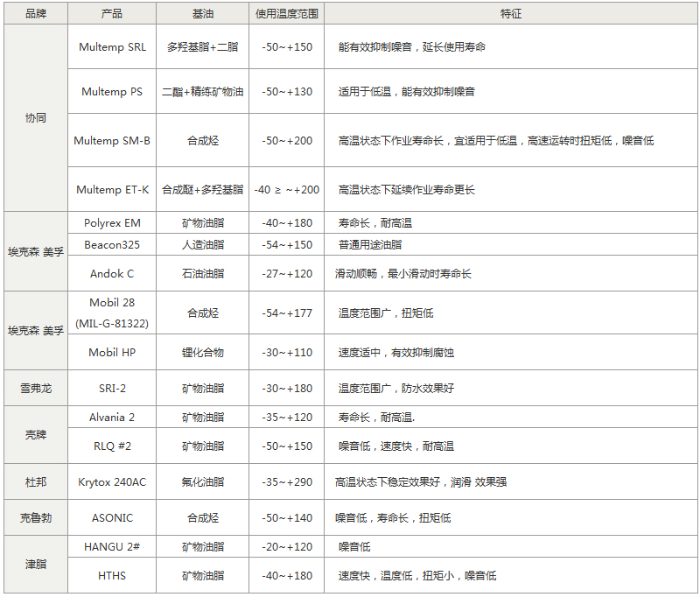The height and width of the screenshot is (597, 700).
Task: Click the -54~+177 temperature cell
Action: pyautogui.click(x=287, y=313)
